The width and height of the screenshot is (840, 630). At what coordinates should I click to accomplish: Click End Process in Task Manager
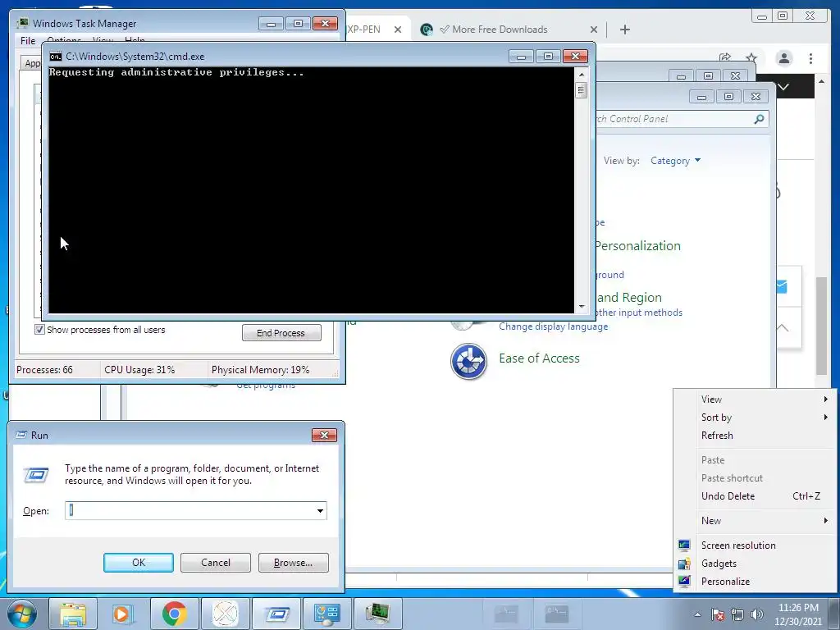click(x=281, y=333)
